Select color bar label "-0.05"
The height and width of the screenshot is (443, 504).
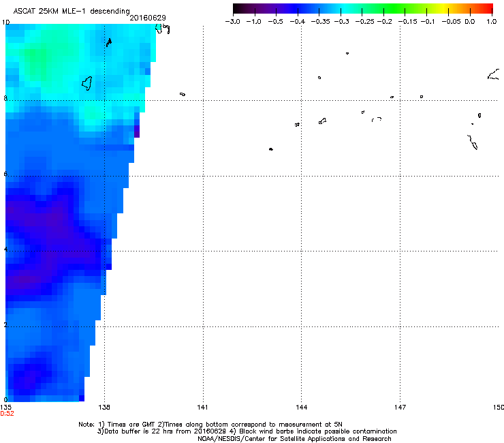coord(451,22)
